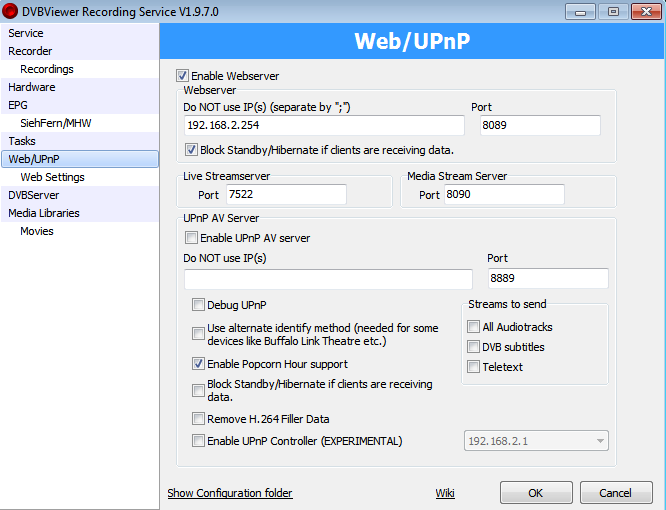Open the Wiki link
Viewport: 666px width, 510px height.
445,493
